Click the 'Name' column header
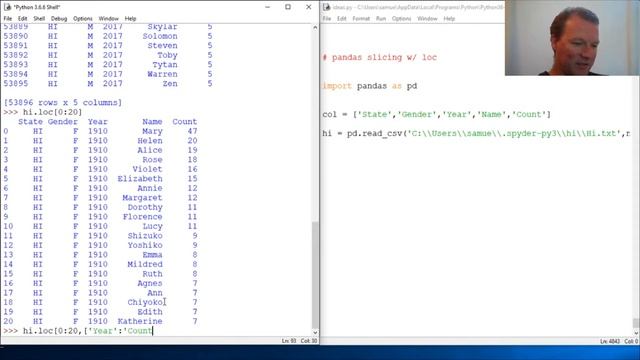640x360 pixels. tap(152, 122)
